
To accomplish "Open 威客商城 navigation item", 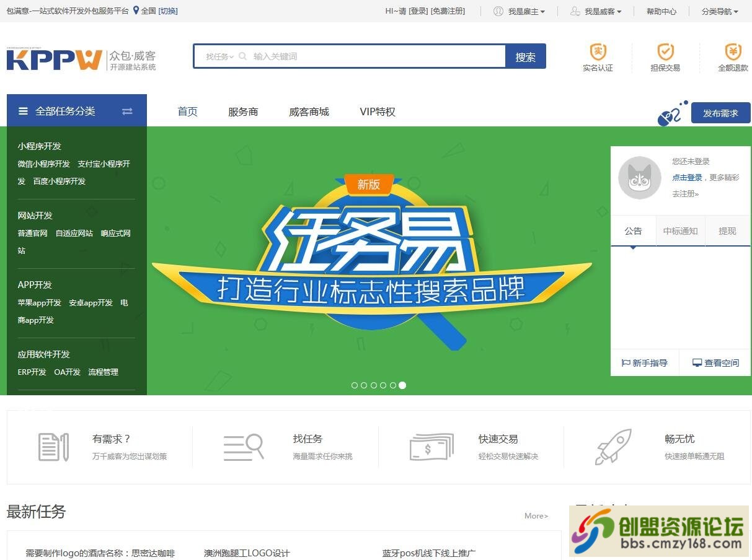I will click(309, 112).
